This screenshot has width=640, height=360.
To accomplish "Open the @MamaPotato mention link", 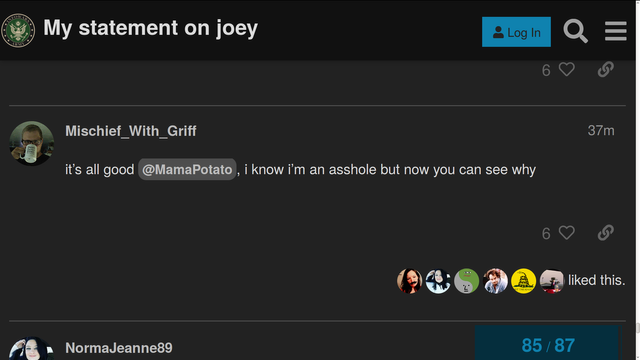I will 187,169.
